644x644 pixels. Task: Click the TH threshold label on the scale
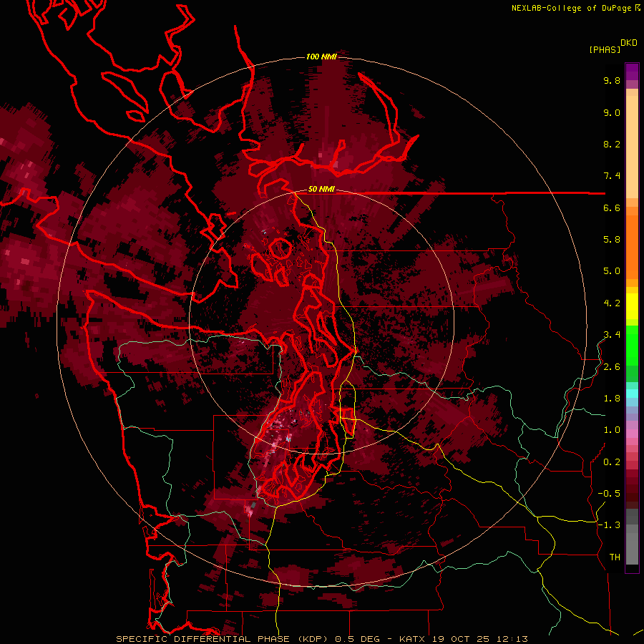[615, 557]
